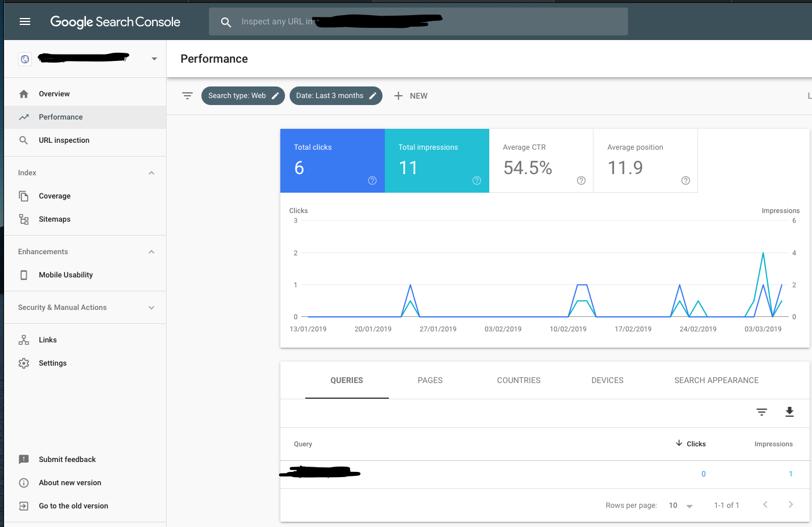Switch to the DEVICES tab

point(607,381)
